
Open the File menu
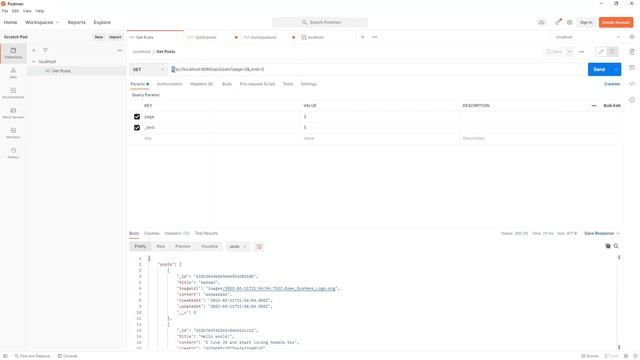(x=5, y=11)
